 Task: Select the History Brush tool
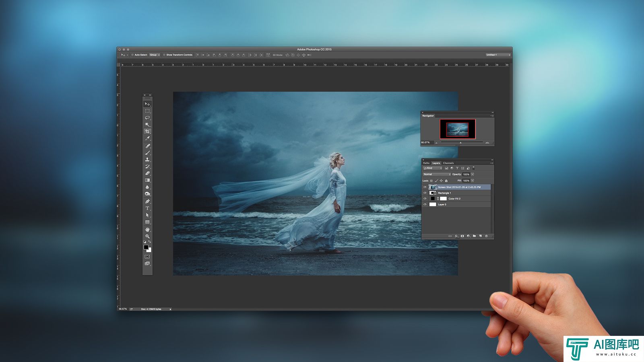(x=147, y=166)
